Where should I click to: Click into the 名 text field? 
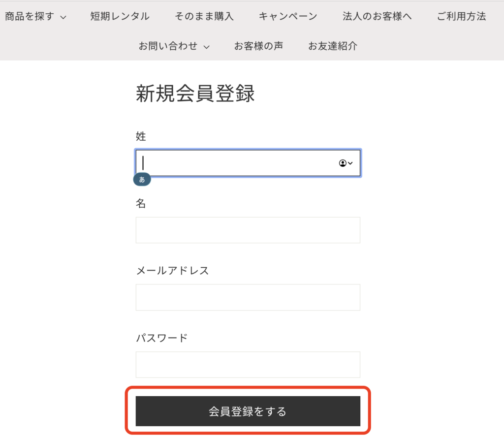point(248,230)
